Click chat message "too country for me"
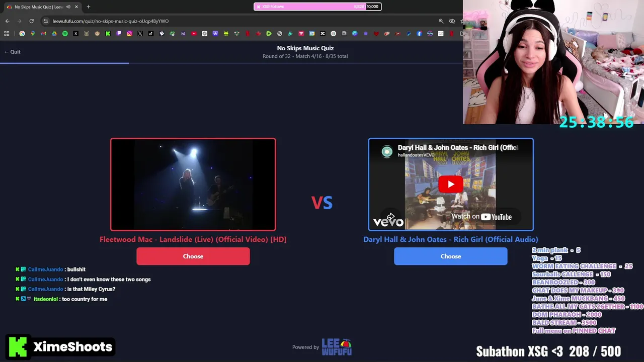This screenshot has height=362, width=644. coord(85,299)
